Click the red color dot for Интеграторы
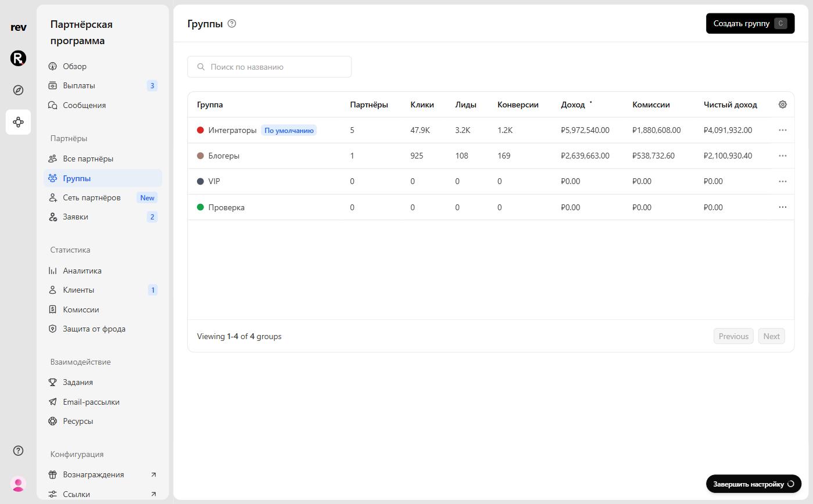The image size is (813, 504). 200,130
